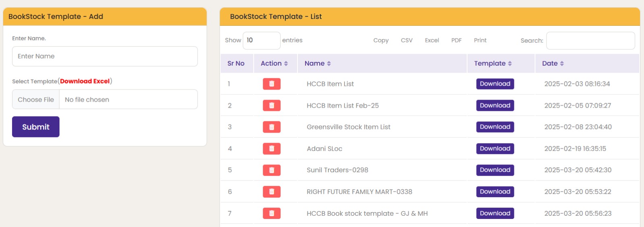Sort table by Name column
This screenshot has width=644, height=227.
(x=318, y=64)
